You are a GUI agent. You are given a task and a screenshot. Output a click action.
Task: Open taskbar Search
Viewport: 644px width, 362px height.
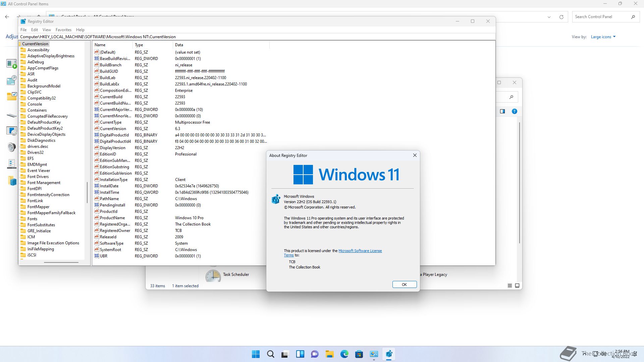click(270, 354)
